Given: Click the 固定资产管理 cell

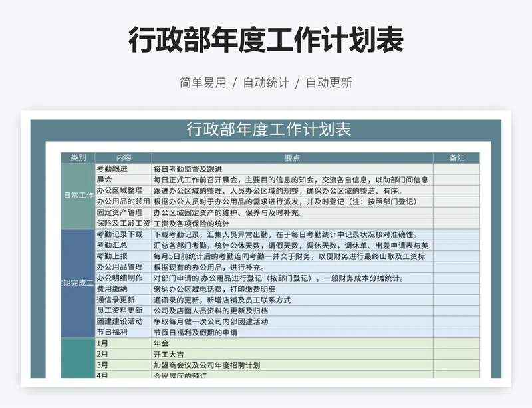Looking at the screenshot, I should [x=124, y=212].
